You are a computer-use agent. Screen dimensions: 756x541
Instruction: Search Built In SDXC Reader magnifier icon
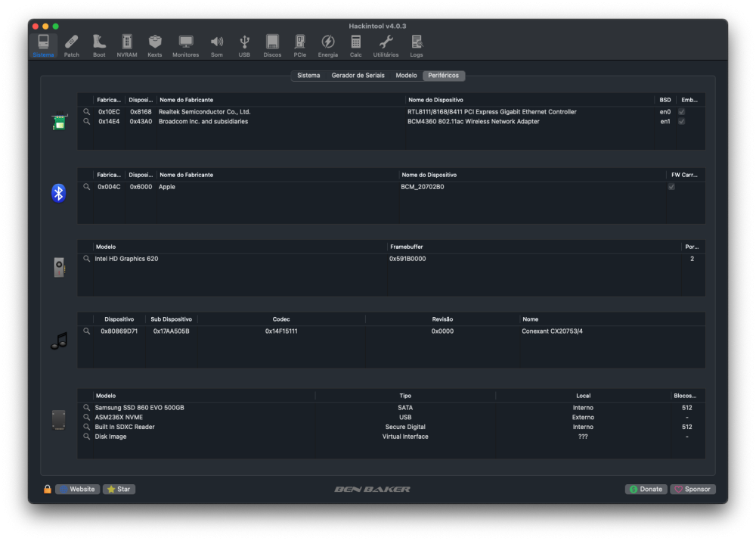tap(86, 427)
